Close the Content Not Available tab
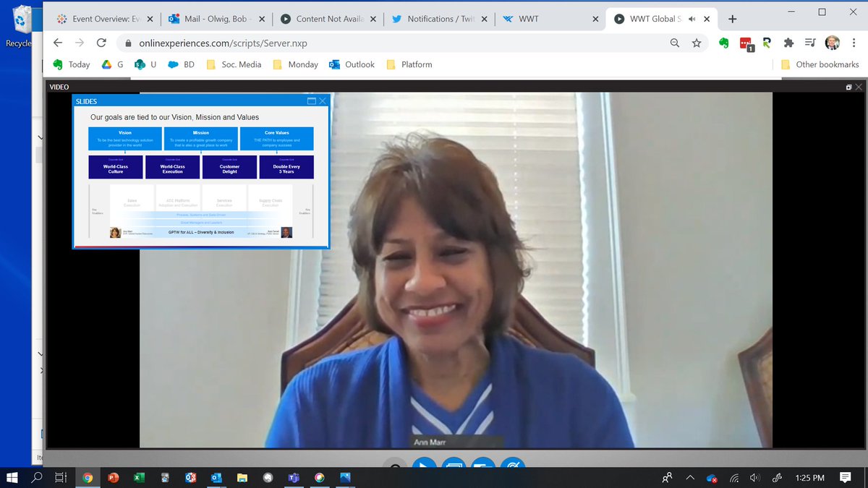Viewport: 868px width, 488px height. pos(373,20)
